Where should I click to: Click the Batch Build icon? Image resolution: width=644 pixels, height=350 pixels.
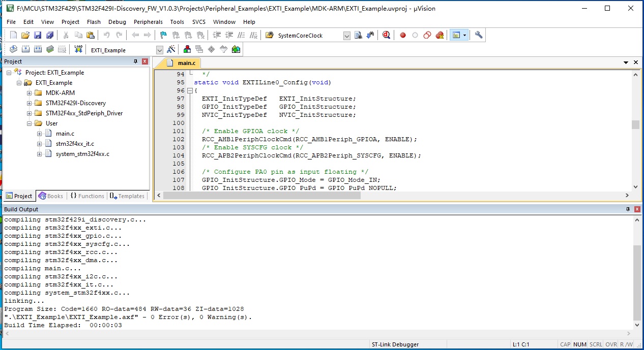(50, 49)
